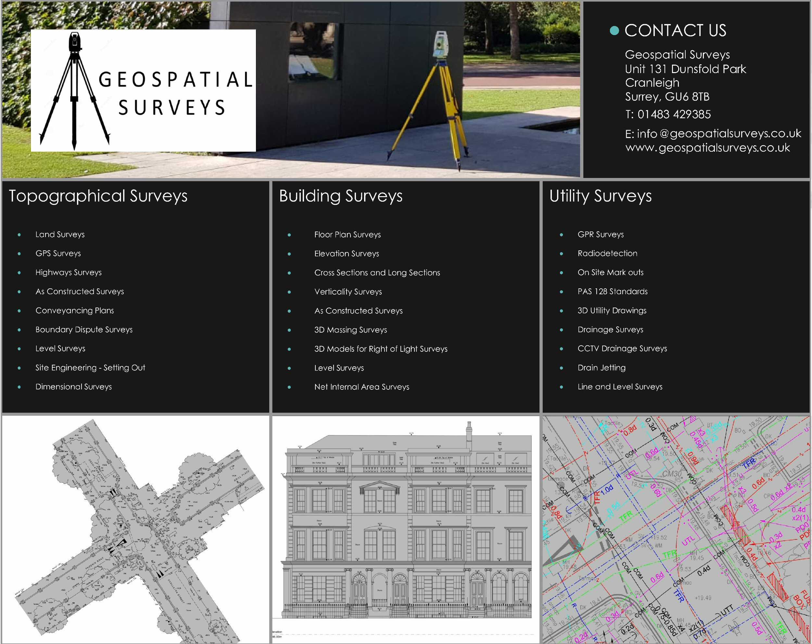Click the Floor Plan Surveys item
The image size is (812, 644).
click(x=347, y=234)
